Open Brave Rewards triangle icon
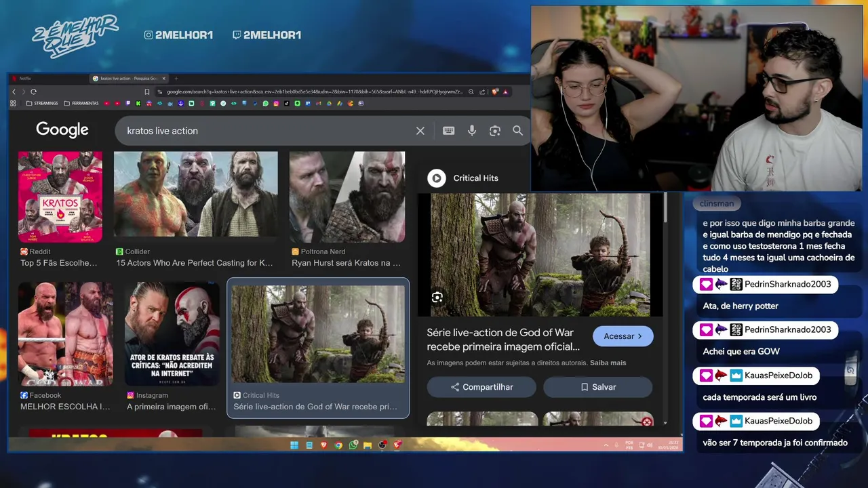This screenshot has height=488, width=868. coord(505,91)
